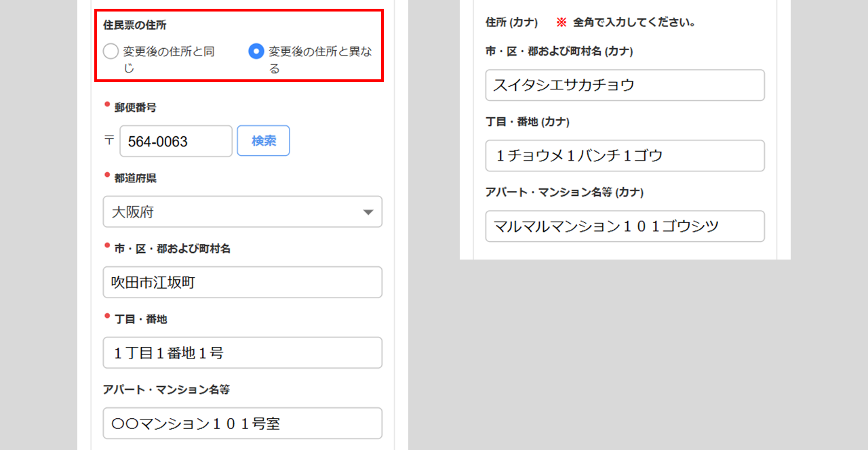The height and width of the screenshot is (450, 868).
Task: Select the 変更後の住所と同じ radio button
Action: pyautogui.click(x=111, y=52)
